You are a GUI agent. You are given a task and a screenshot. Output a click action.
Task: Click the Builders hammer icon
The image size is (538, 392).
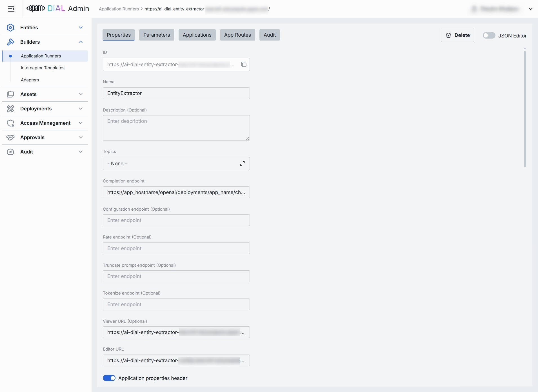10,42
